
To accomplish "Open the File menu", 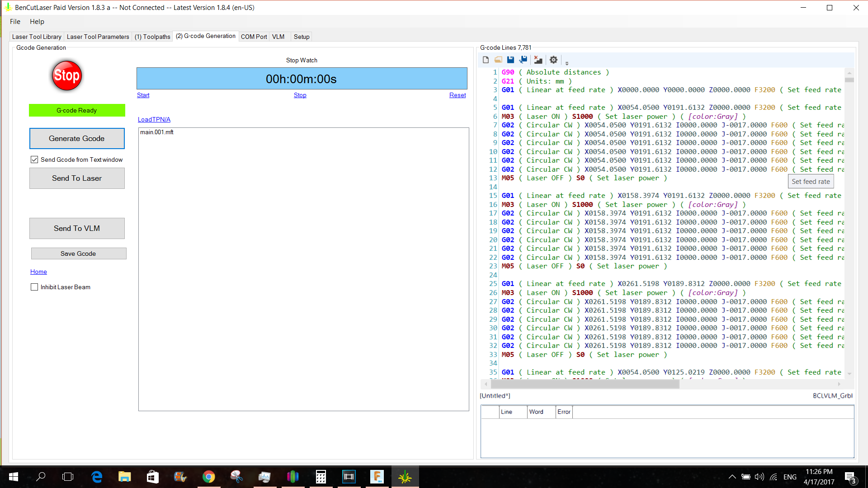I will pos(15,21).
